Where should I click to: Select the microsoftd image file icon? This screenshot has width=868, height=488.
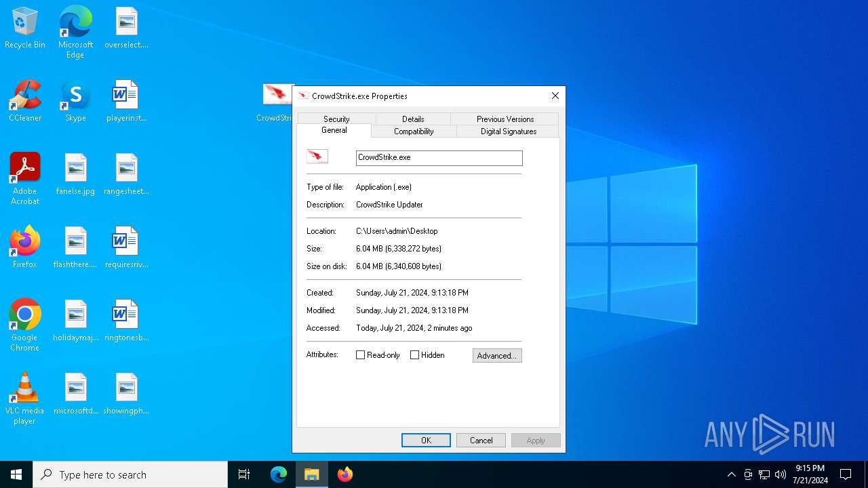[75, 394]
